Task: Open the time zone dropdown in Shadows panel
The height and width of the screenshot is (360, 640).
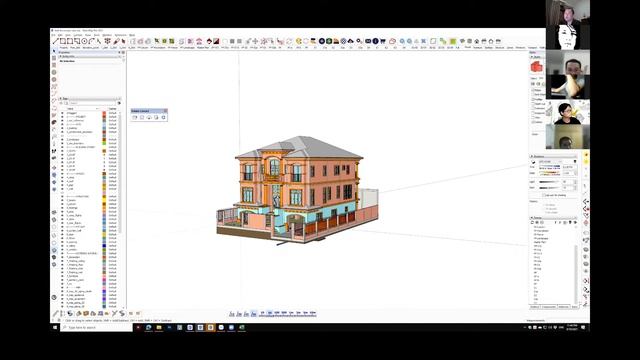Action: click(551, 162)
